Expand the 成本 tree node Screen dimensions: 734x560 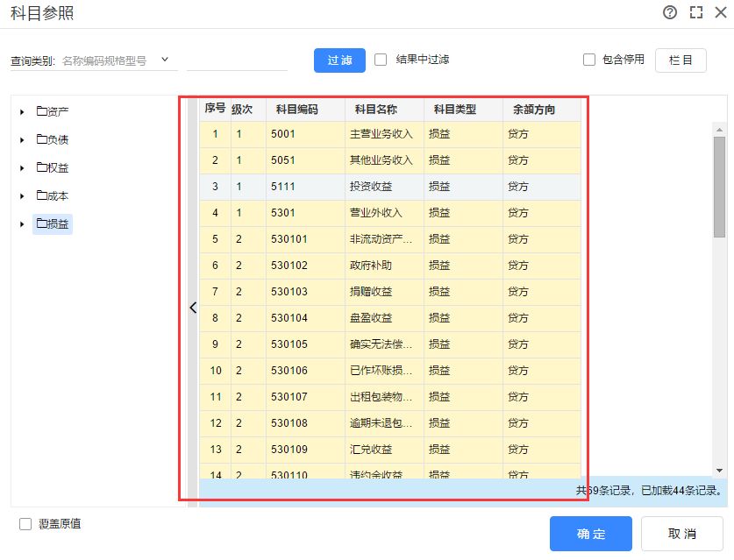tap(22, 196)
